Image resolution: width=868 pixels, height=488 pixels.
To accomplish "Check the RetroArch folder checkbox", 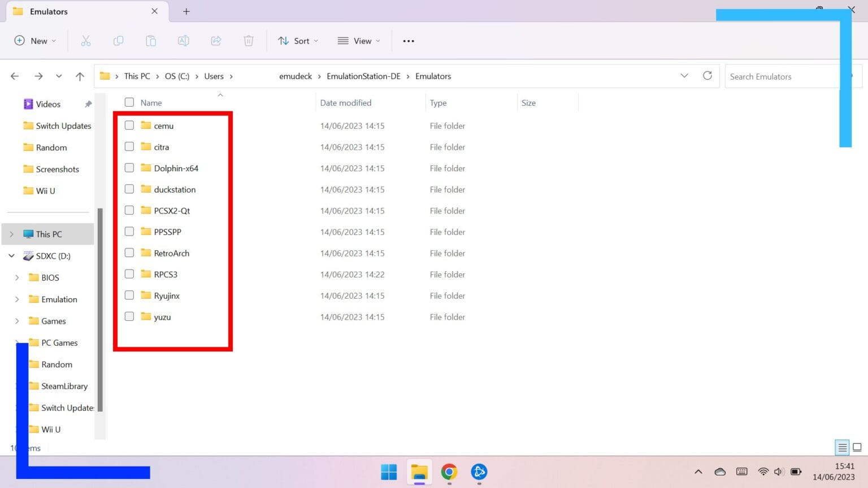I will pyautogui.click(x=129, y=253).
